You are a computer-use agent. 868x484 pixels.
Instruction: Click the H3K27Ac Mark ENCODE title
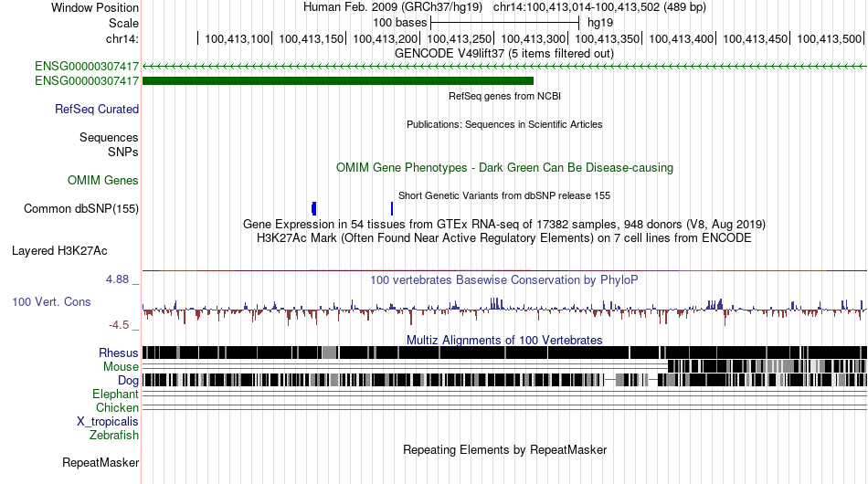(x=504, y=237)
